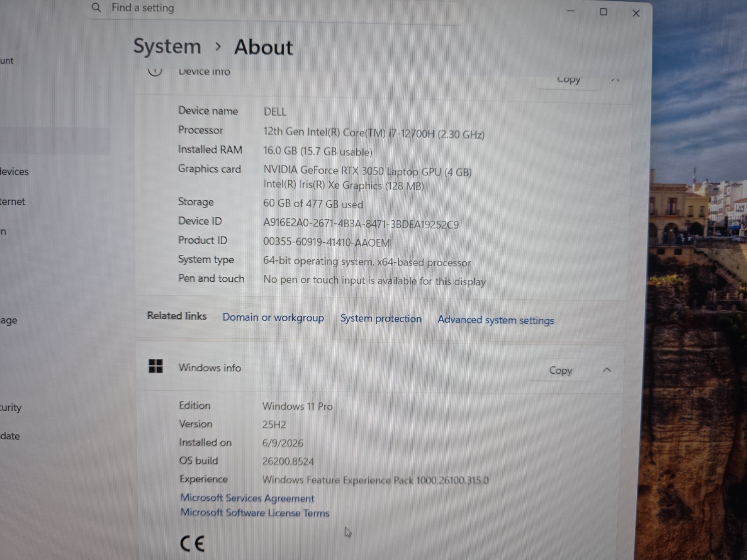Viewport: 747px width, 560px height.
Task: Copy the Windows info details
Action: (560, 370)
